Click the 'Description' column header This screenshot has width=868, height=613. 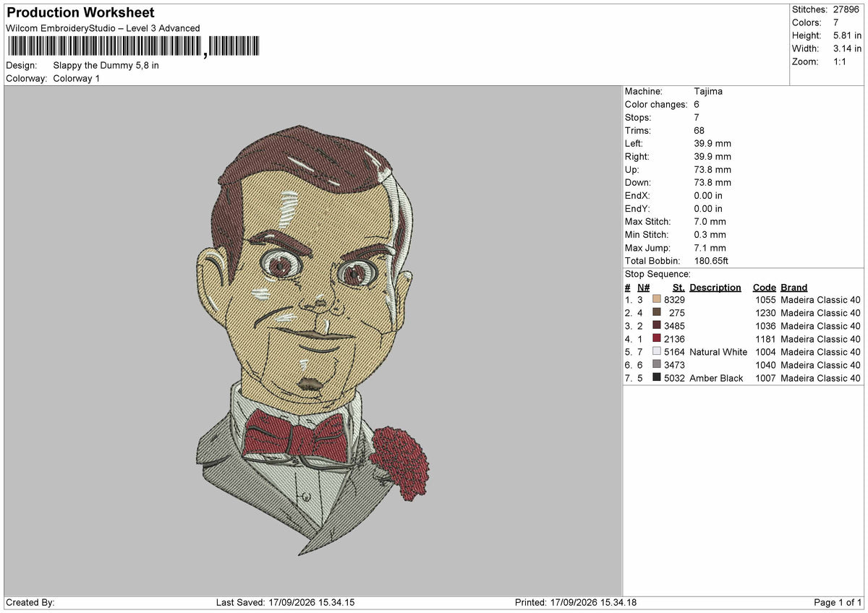point(715,287)
